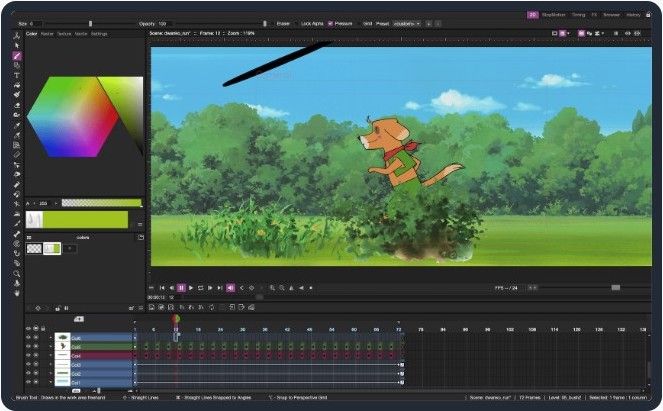663x411 pixels.
Task: Select the Style Picker tool
Action: [x=16, y=125]
